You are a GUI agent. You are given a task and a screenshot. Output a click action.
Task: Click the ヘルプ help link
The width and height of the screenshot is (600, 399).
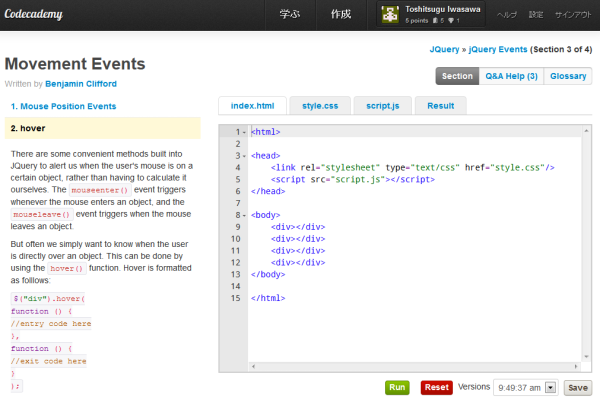coord(507,15)
